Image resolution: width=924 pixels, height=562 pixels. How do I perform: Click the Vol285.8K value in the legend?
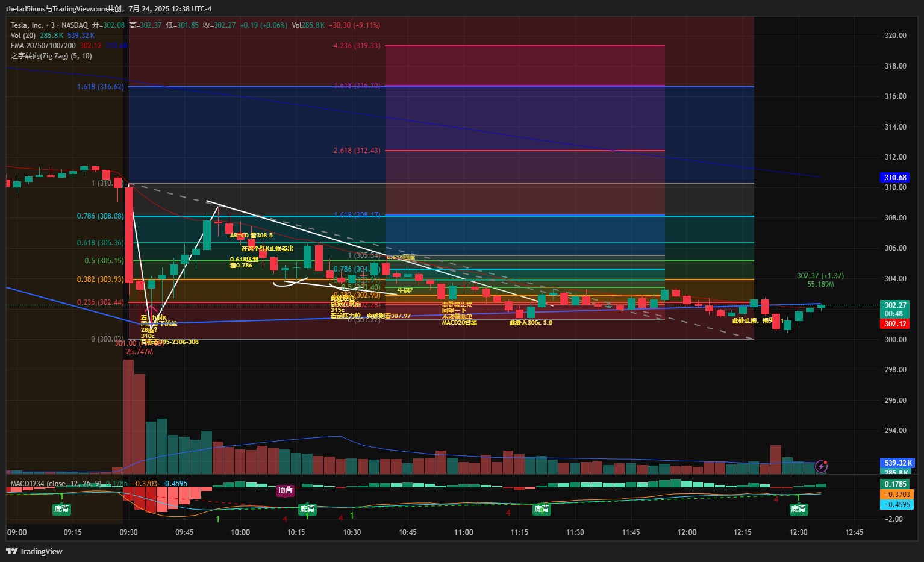tap(308, 25)
